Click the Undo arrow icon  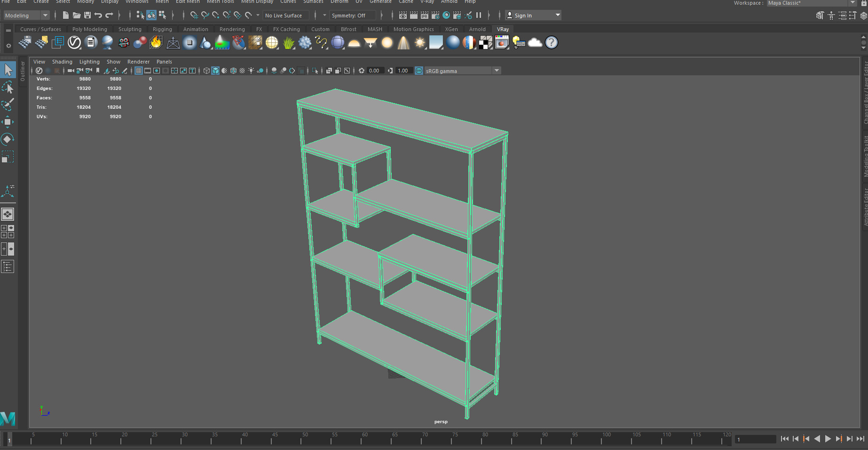point(98,15)
